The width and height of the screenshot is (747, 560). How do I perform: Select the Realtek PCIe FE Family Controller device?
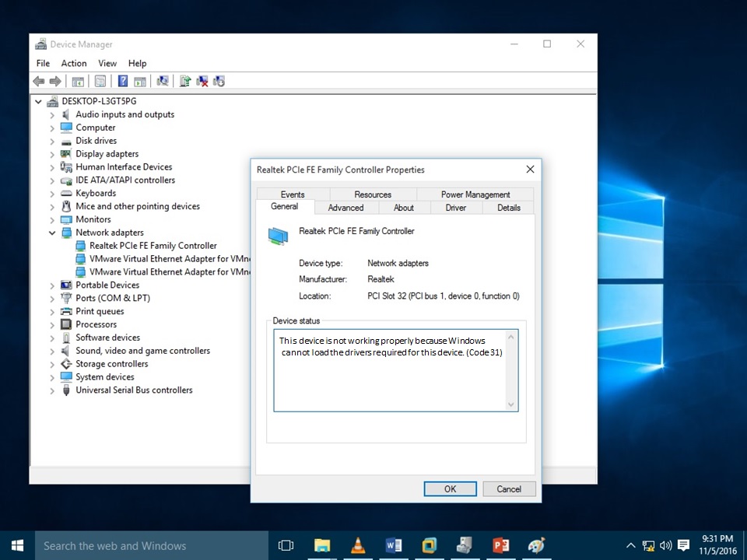152,245
